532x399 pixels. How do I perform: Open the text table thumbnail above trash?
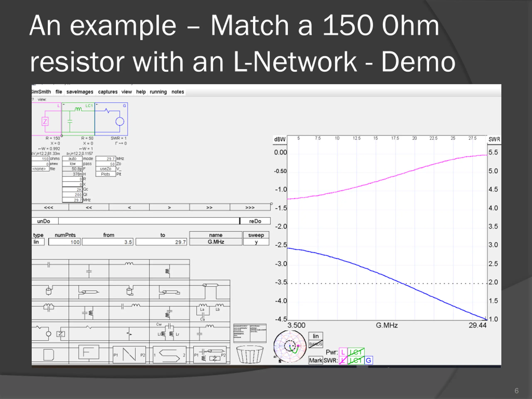pyautogui.click(x=250, y=333)
